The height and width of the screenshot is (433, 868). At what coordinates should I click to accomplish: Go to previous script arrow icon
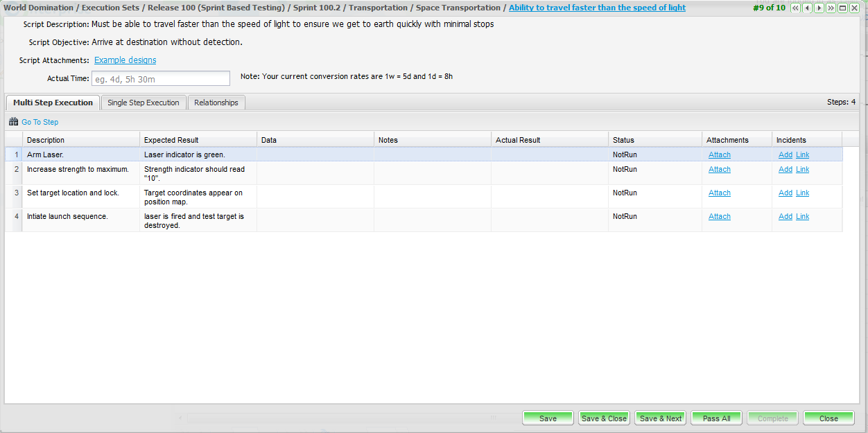point(808,8)
